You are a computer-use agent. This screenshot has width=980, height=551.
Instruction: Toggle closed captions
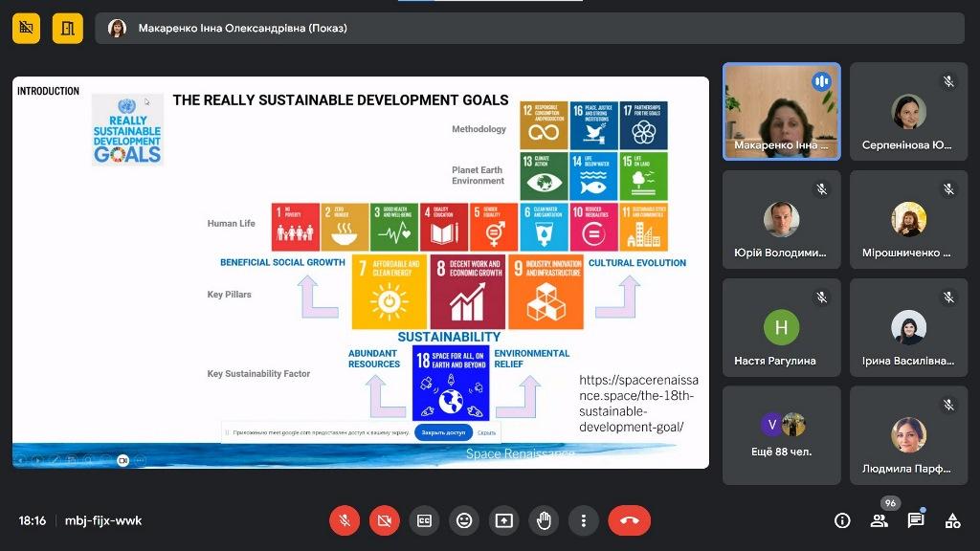(x=424, y=520)
